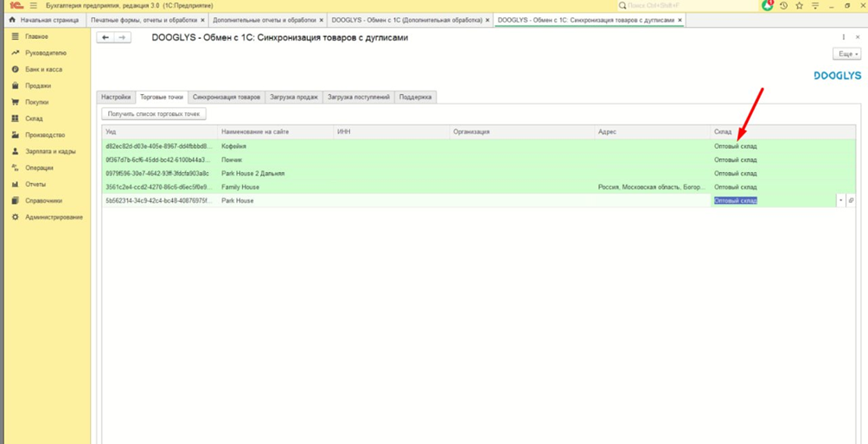868x444 pixels.
Task: Select the Park House name cell in last row
Action: coord(275,200)
